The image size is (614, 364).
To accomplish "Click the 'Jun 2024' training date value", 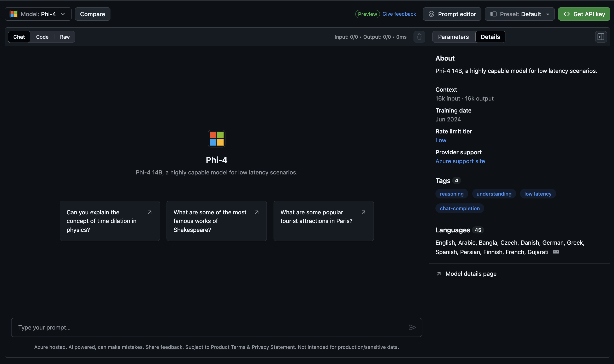I will coord(448,119).
